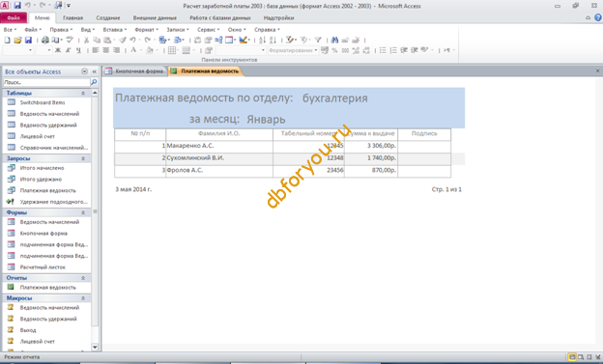The width and height of the screenshot is (603, 364).
Task: Click the bulleted list icon
Action: (x=383, y=50)
